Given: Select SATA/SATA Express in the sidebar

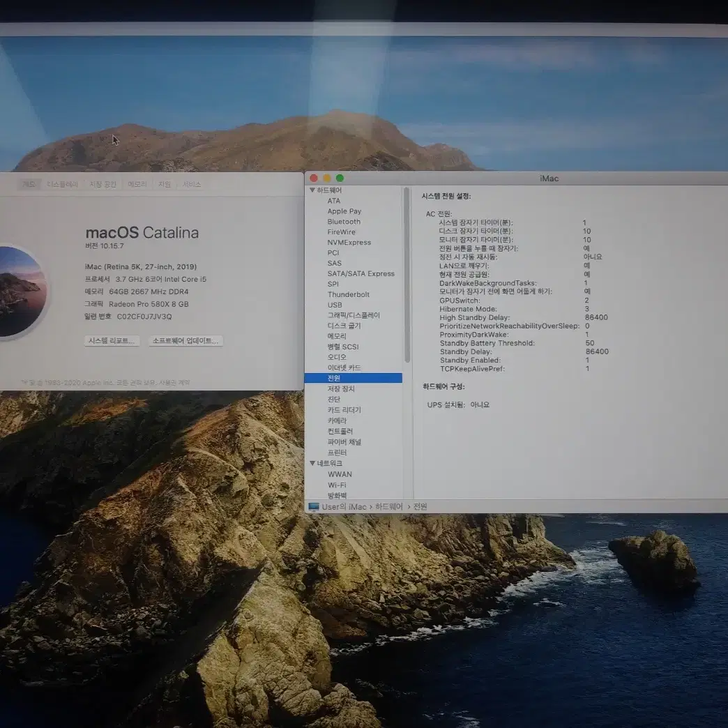Looking at the screenshot, I should tap(361, 274).
